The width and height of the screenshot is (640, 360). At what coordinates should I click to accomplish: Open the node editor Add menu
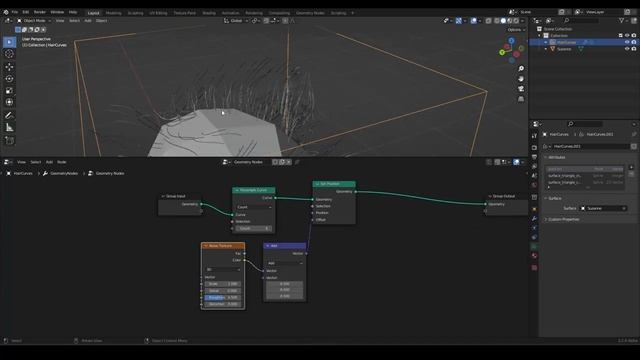pos(49,162)
